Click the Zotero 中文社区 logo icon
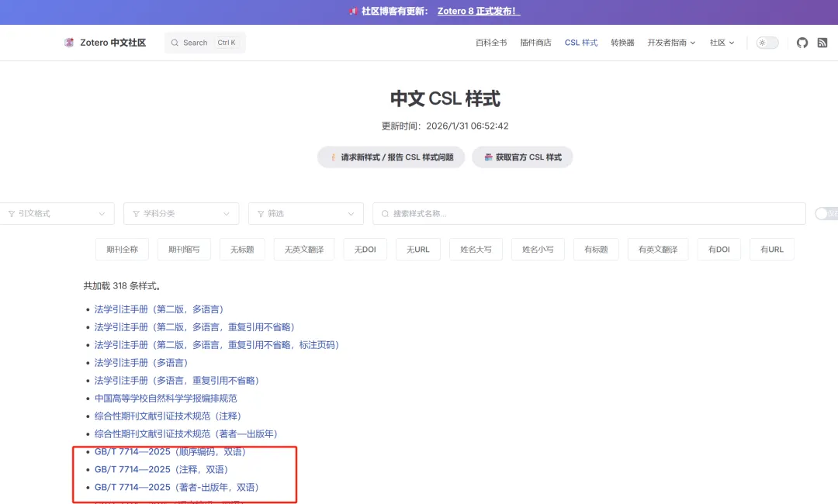The width and height of the screenshot is (838, 504). [x=69, y=43]
